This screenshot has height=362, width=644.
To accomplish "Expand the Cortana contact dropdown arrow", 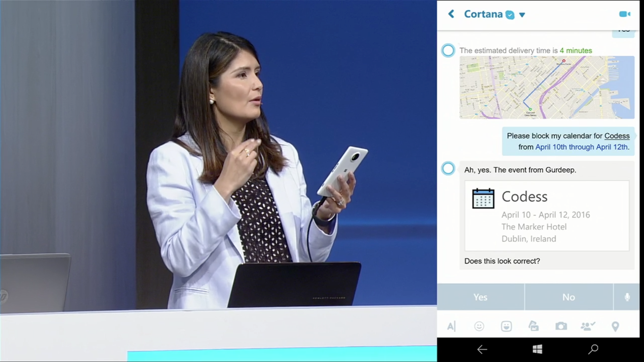I will [x=522, y=15].
